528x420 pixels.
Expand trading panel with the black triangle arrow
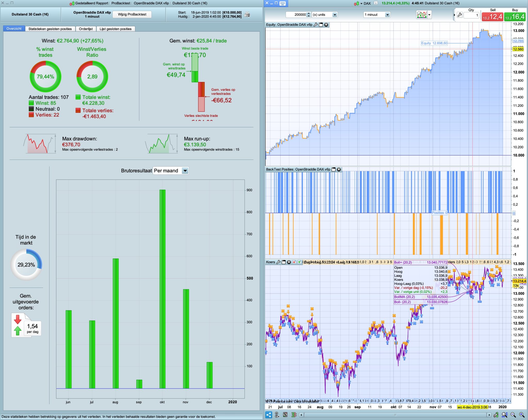pos(454,15)
